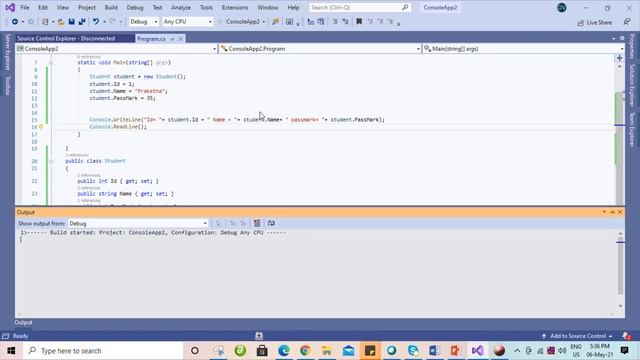Open the Solution Explorer side tab

point(631,85)
